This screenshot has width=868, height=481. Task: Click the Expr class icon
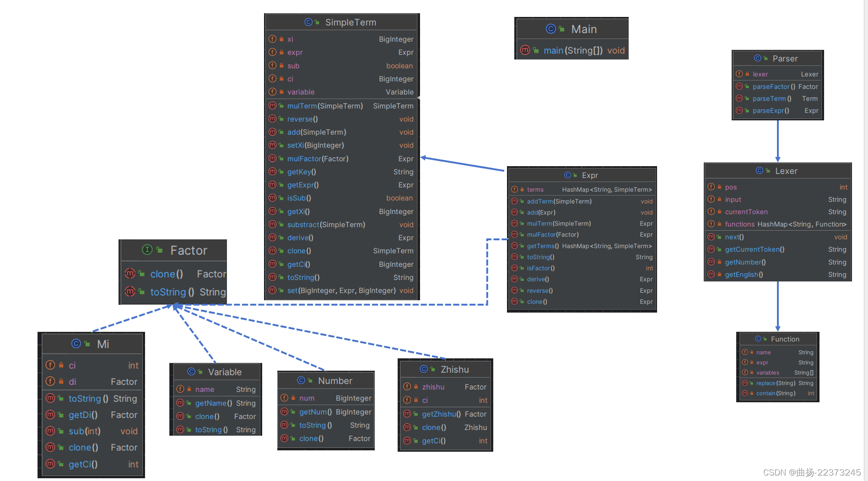568,175
